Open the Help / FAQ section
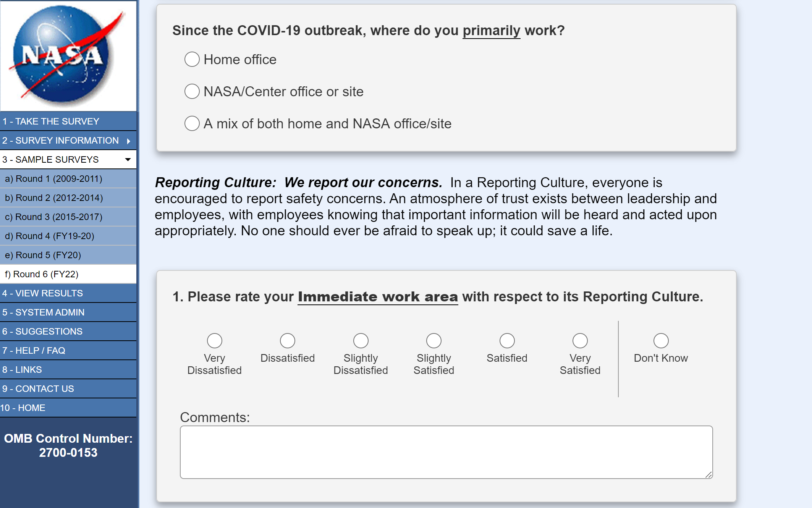 click(x=34, y=351)
